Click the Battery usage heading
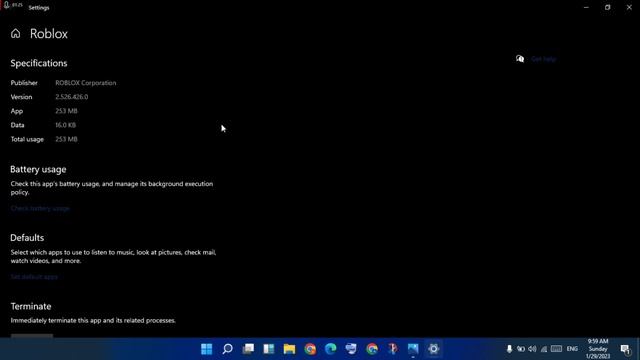This screenshot has width=640, height=360. coord(38,169)
